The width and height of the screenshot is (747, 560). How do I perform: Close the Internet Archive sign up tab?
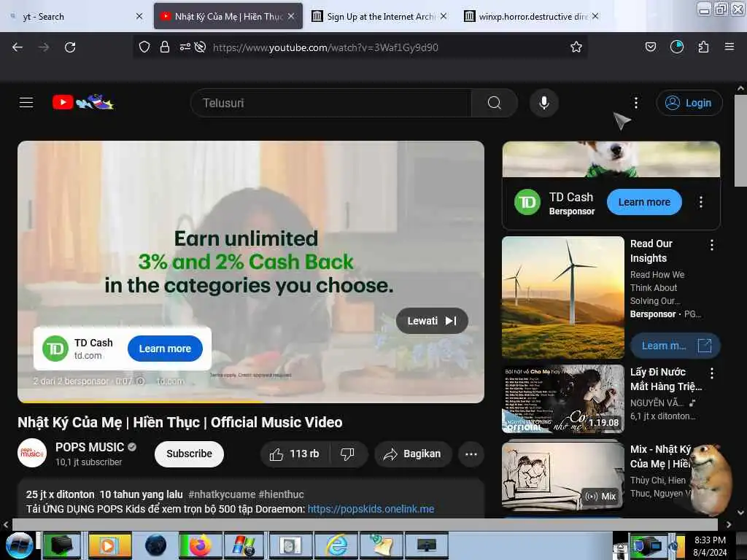[444, 16]
